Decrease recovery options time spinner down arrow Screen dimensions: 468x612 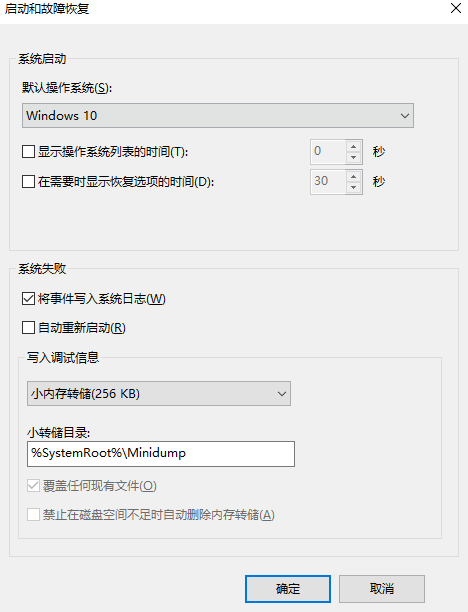click(x=354, y=187)
